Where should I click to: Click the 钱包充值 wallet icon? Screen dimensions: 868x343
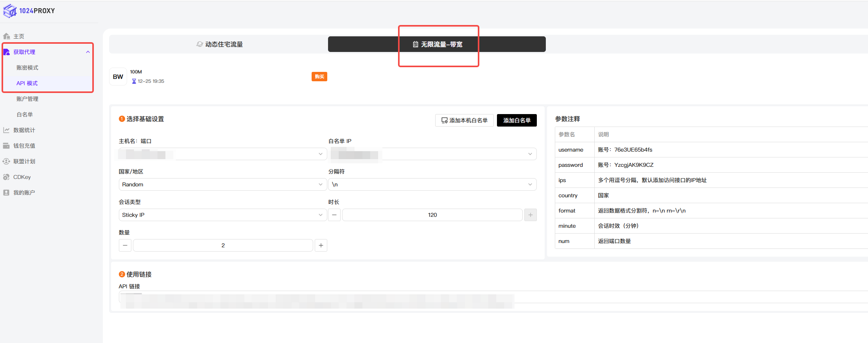7,146
